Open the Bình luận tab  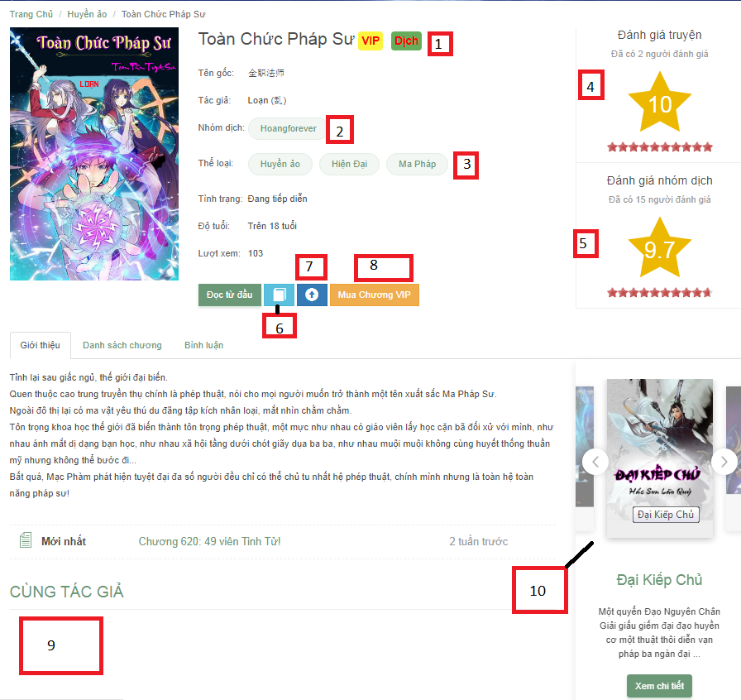(x=203, y=345)
